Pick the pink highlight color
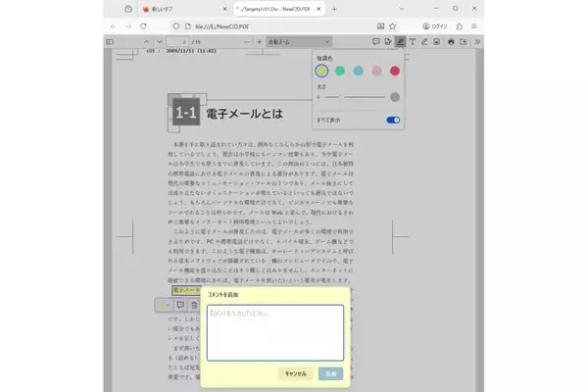The width and height of the screenshot is (588, 392). 376,71
